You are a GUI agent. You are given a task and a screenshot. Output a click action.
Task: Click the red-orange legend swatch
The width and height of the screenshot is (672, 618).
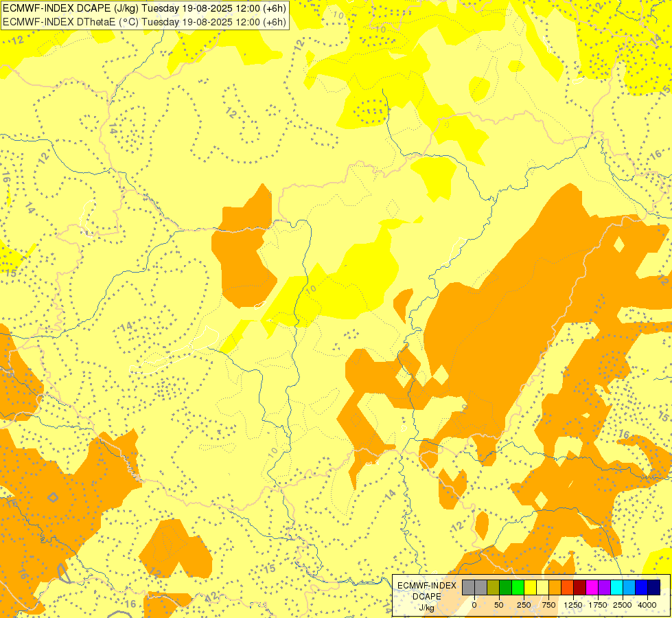click(568, 588)
